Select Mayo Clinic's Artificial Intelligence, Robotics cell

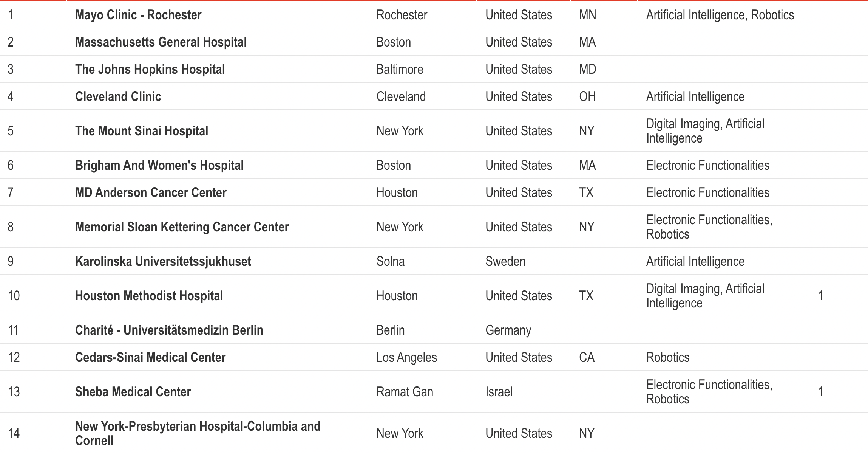[x=720, y=15]
